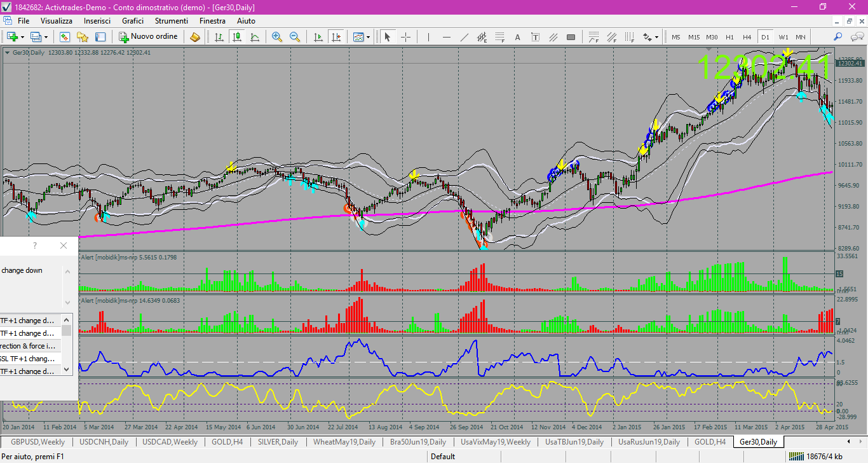Expand the templates dropdown arrow
The width and height of the screenshot is (868, 463).
coord(368,37)
